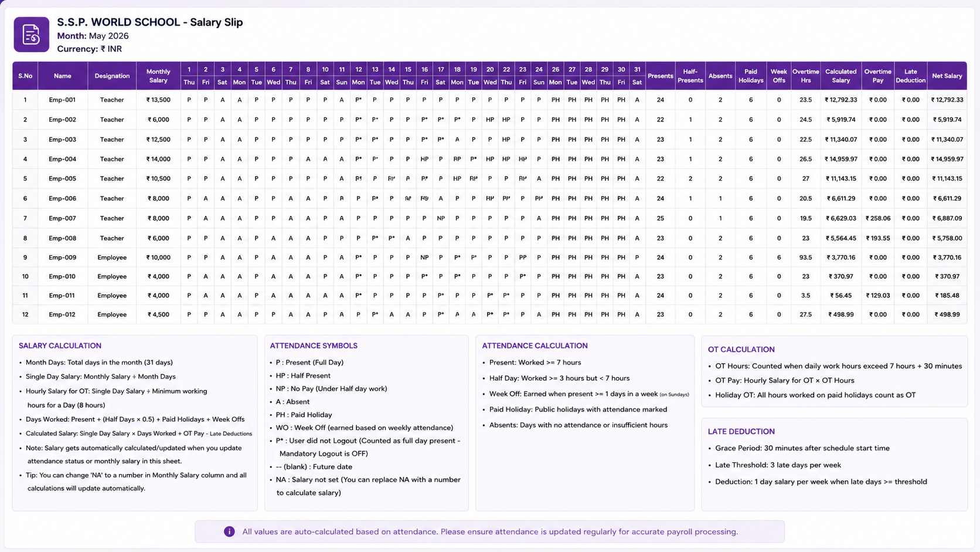Click the '93.5' overtime hours cell

click(806, 258)
